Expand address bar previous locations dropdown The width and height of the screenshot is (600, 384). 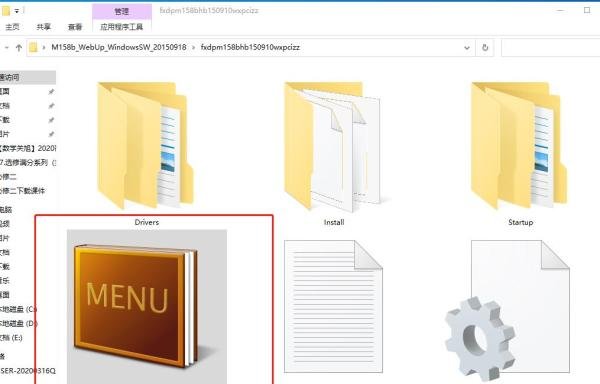coord(467,48)
